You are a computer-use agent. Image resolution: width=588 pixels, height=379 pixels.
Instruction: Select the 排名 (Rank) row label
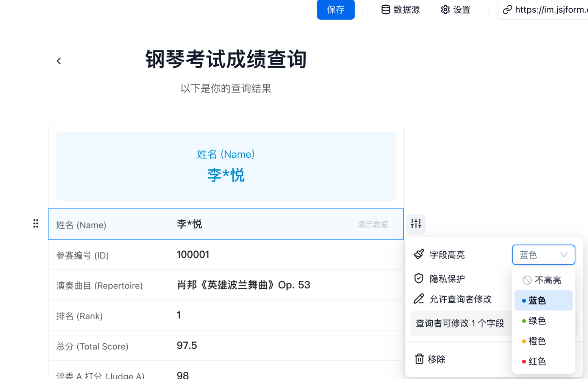pos(80,316)
